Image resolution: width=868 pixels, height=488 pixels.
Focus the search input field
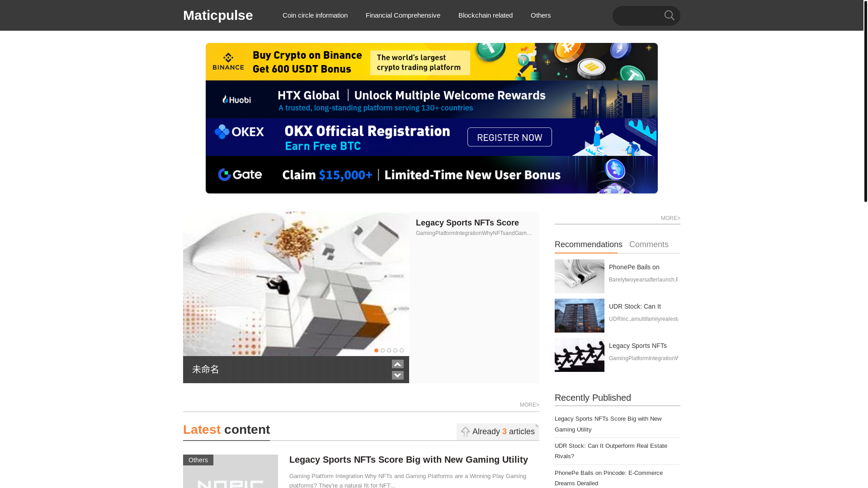[x=638, y=16]
